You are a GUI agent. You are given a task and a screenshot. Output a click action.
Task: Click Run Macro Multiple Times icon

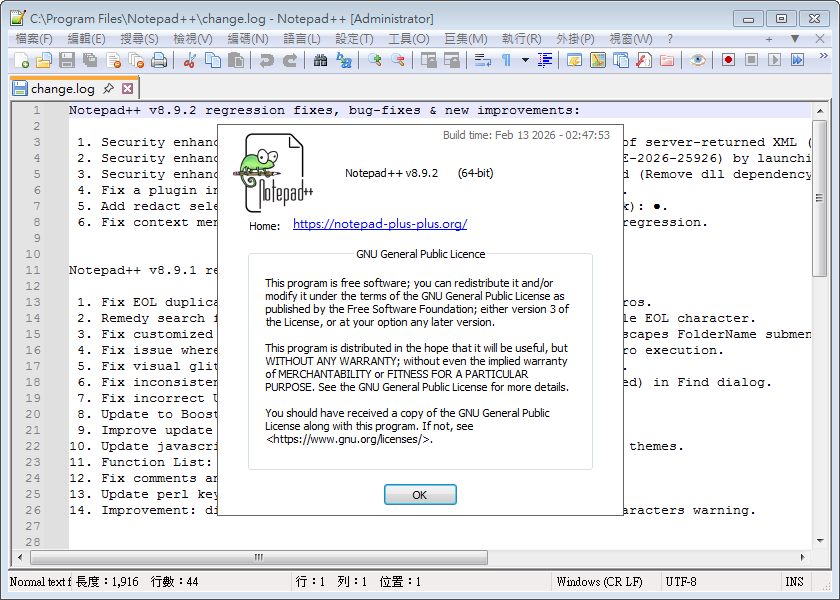point(797,60)
